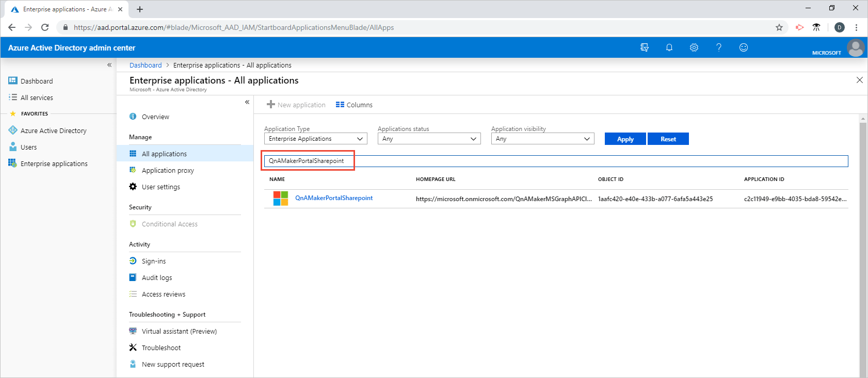The image size is (868, 378).
Task: Expand the Applications status dropdown
Action: point(429,139)
